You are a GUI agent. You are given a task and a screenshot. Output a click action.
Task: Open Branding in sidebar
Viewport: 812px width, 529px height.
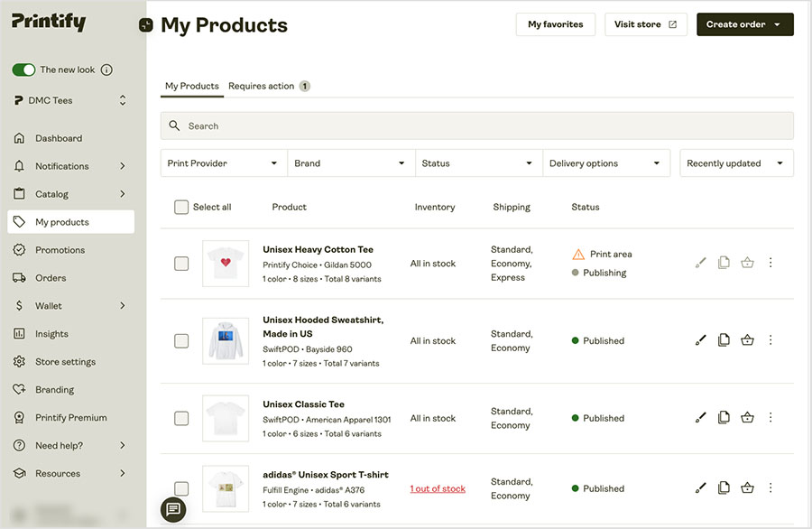[x=71, y=390]
